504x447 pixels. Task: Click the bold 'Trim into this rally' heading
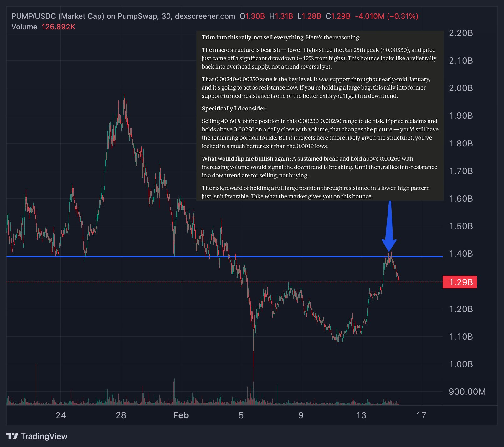253,37
